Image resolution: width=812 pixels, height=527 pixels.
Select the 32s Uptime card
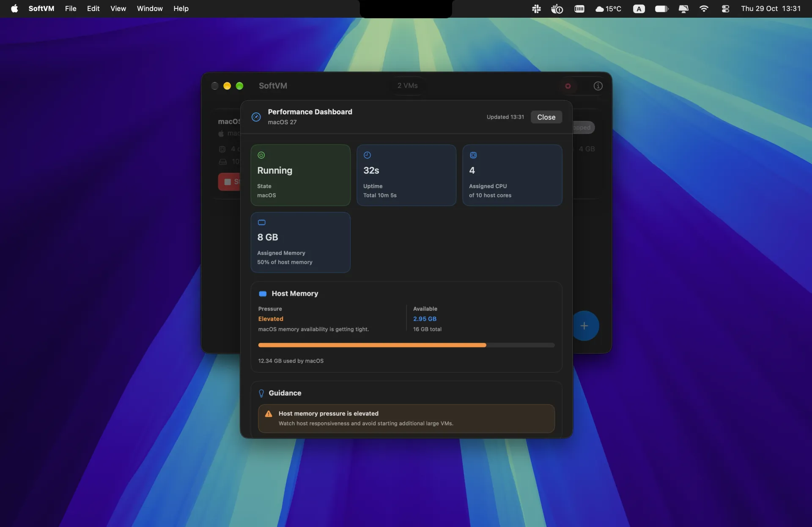[406, 175]
